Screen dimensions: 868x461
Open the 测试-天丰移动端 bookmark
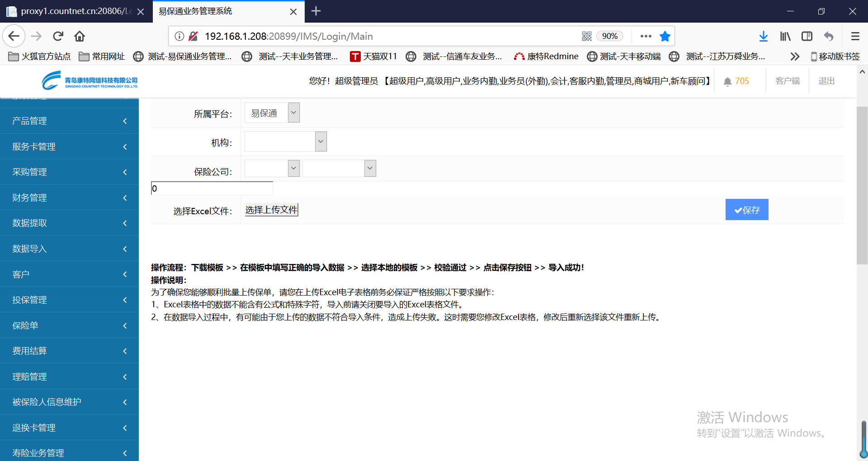(624, 56)
